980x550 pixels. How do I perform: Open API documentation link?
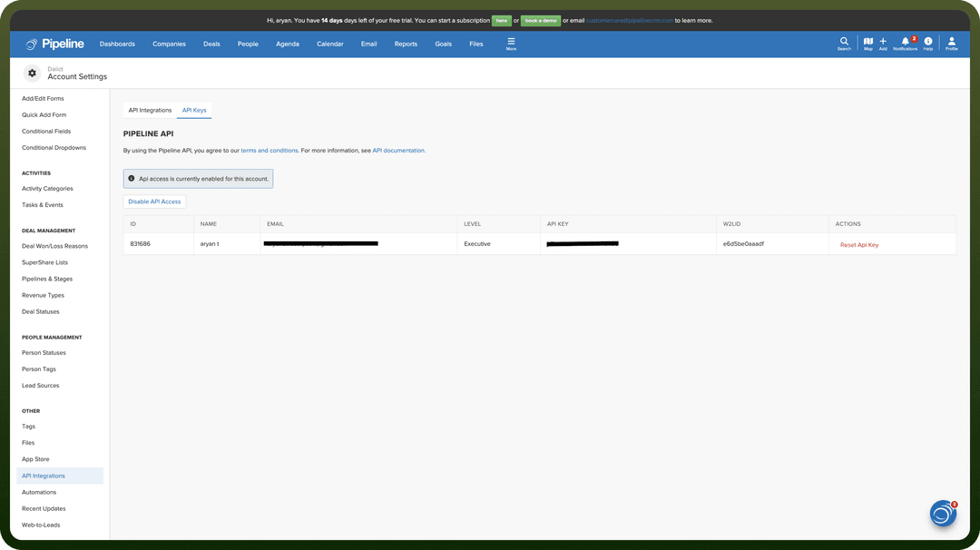coord(398,151)
